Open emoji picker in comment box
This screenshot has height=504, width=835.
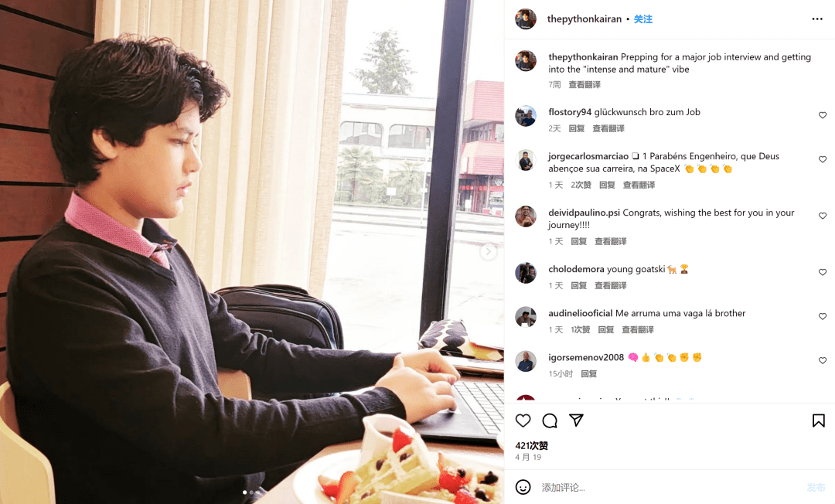pyautogui.click(x=523, y=487)
